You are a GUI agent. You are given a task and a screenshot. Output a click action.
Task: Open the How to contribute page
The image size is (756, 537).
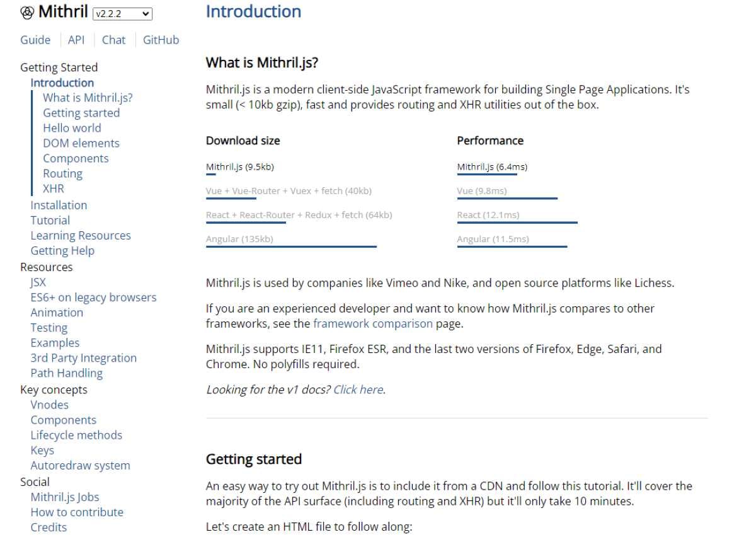pos(76,512)
